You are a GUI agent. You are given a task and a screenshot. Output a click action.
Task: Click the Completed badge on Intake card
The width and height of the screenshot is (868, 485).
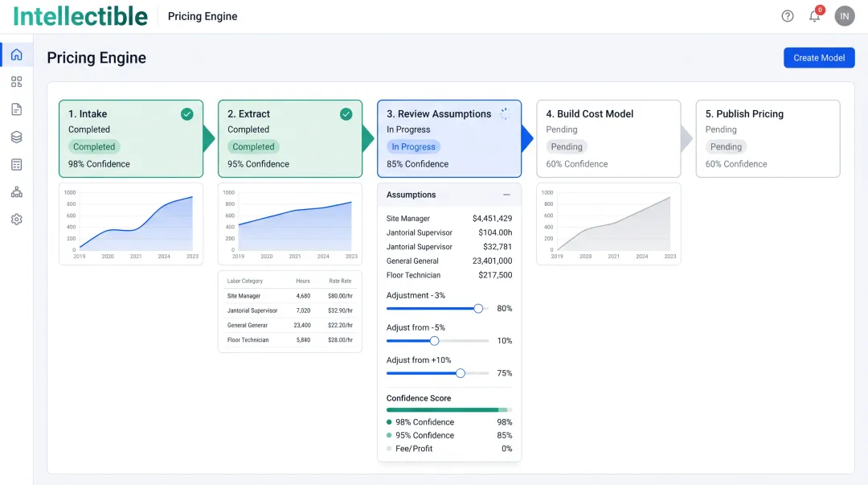click(x=94, y=147)
